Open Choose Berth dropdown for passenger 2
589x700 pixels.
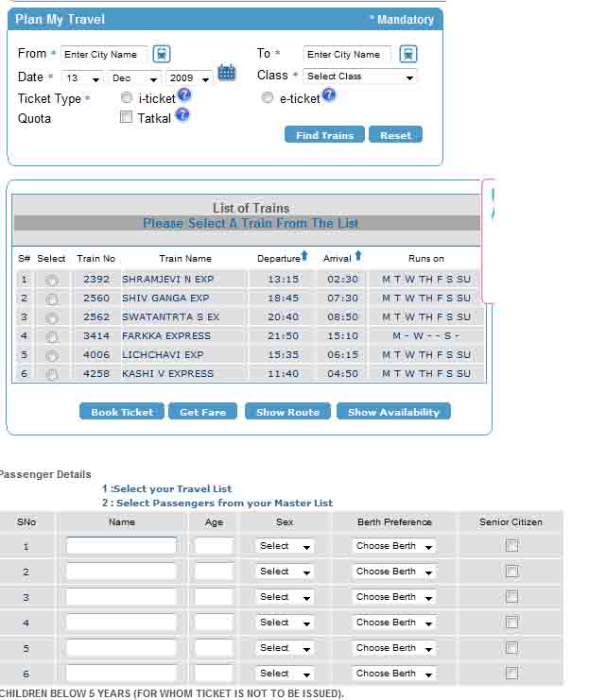[x=394, y=572]
